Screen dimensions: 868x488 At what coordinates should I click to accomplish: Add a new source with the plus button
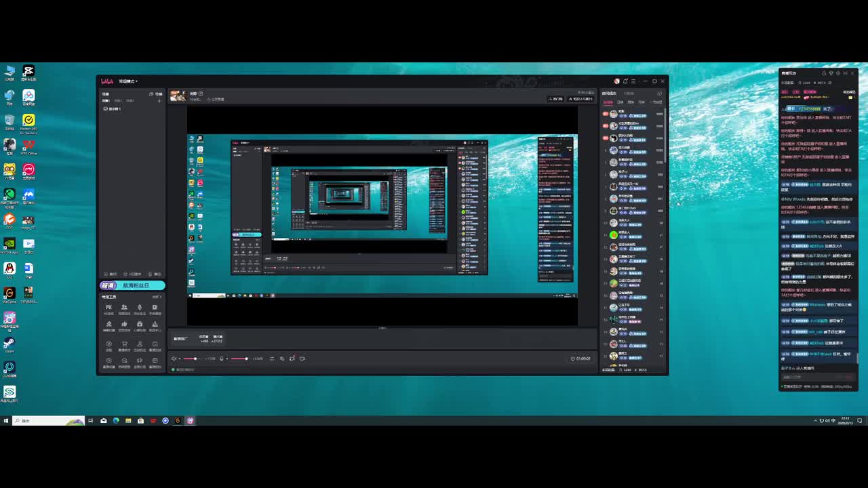coord(159,101)
